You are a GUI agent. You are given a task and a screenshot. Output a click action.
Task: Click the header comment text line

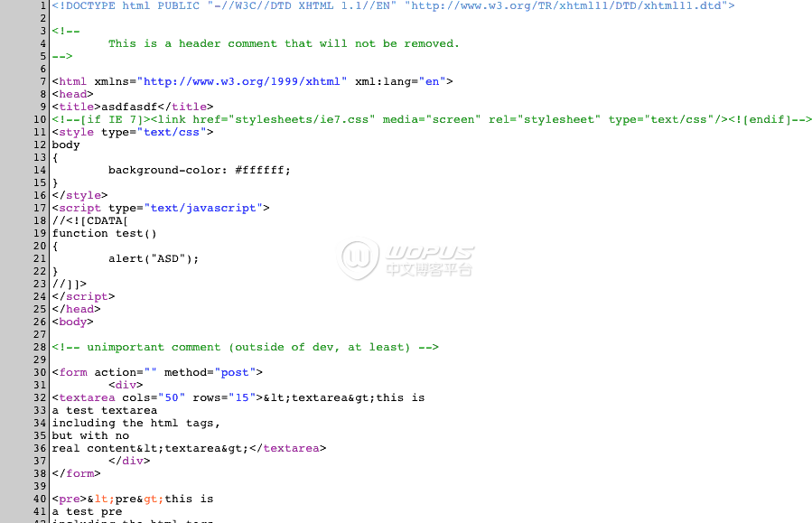(x=284, y=43)
